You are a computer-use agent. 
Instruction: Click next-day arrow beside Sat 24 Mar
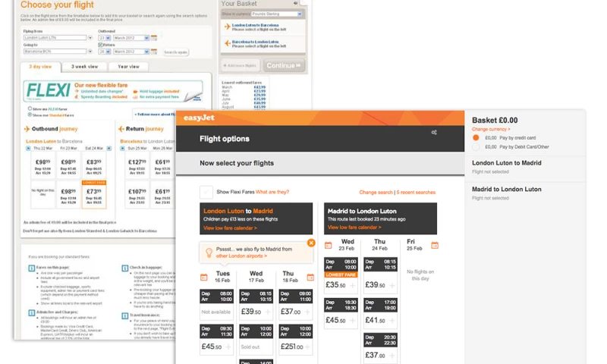[109, 148]
